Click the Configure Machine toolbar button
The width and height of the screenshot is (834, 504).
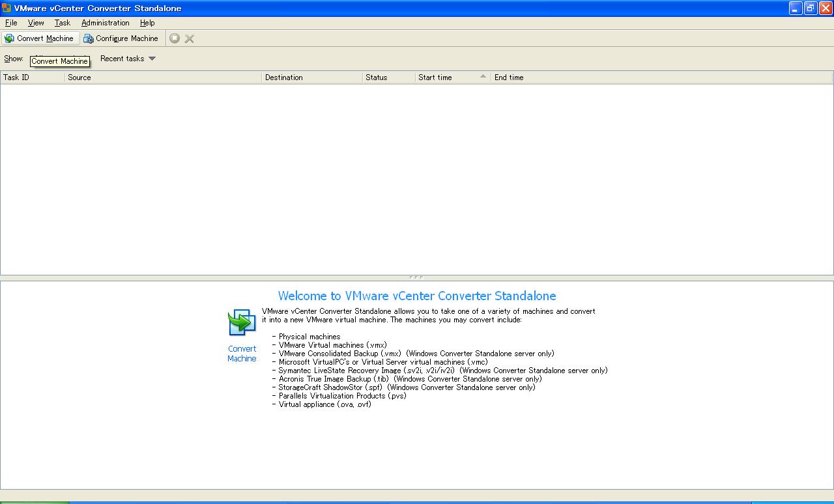click(x=121, y=38)
